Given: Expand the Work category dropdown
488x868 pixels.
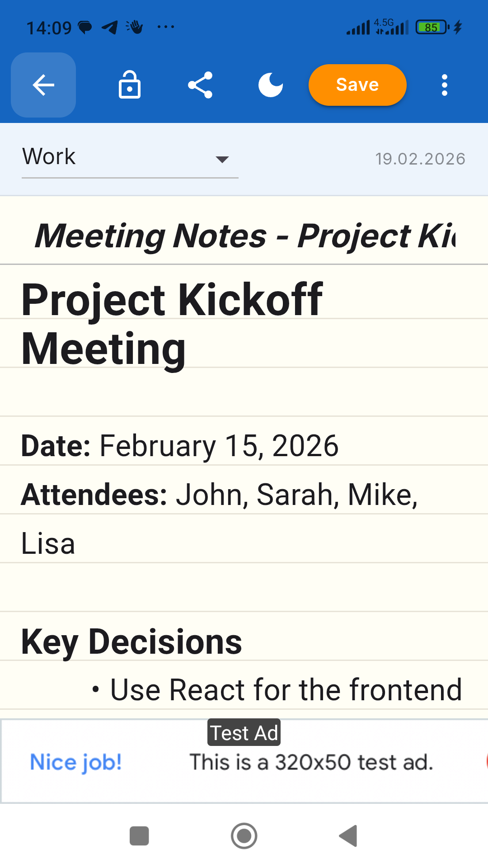Looking at the screenshot, I should (130, 157).
